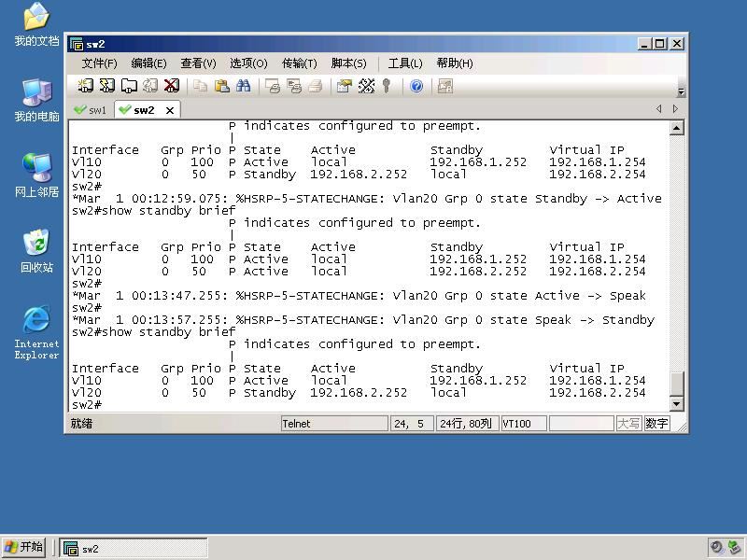Open the 传输(T) menu
The width and height of the screenshot is (747, 560).
point(299,63)
